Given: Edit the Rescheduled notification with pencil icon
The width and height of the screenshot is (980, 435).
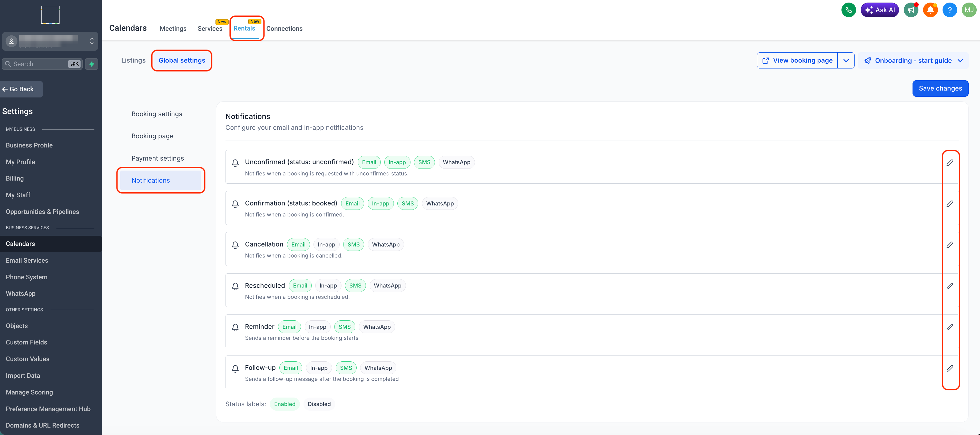Looking at the screenshot, I should point(950,285).
